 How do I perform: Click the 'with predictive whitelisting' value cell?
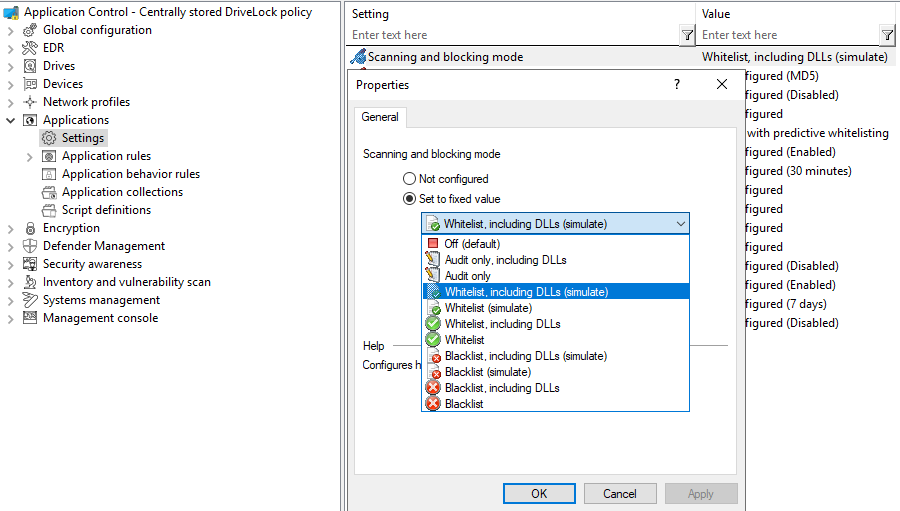pyautogui.click(x=818, y=133)
